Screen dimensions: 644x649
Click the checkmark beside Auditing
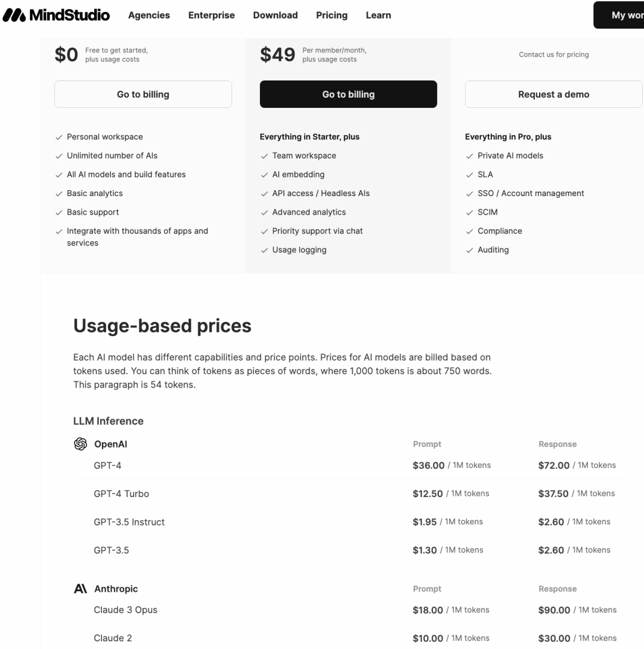(470, 250)
